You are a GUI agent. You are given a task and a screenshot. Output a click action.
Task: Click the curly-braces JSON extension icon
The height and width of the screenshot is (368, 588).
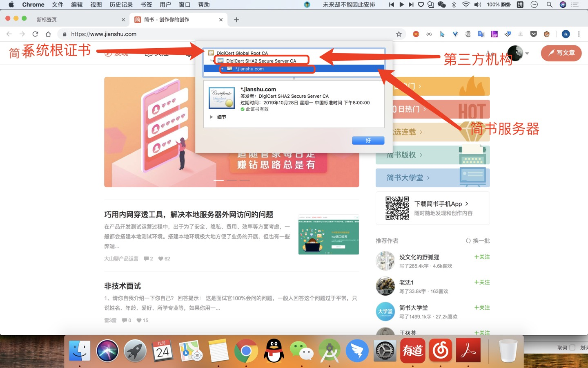[429, 34]
